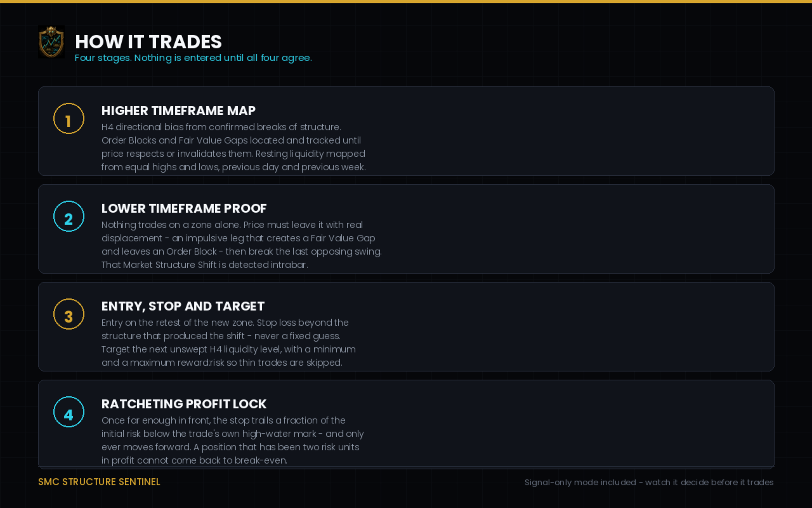Select the cyan circled number 4 icon

point(69,412)
